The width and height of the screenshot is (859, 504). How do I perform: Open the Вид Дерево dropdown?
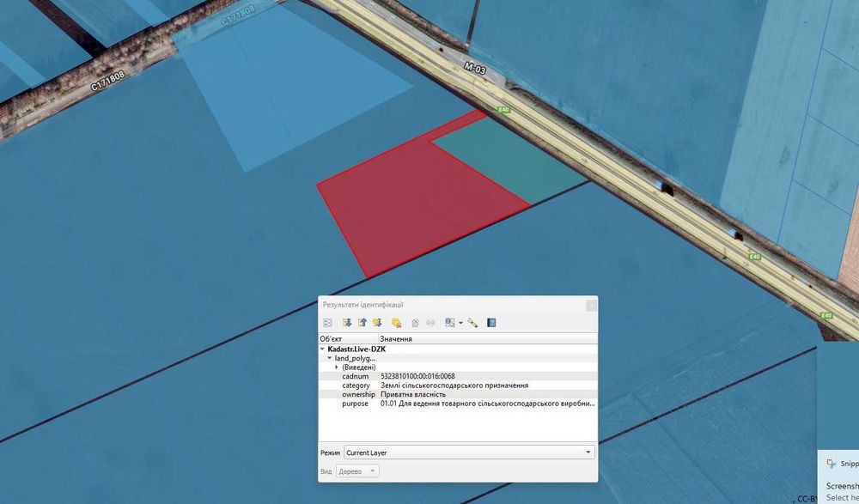click(x=357, y=471)
